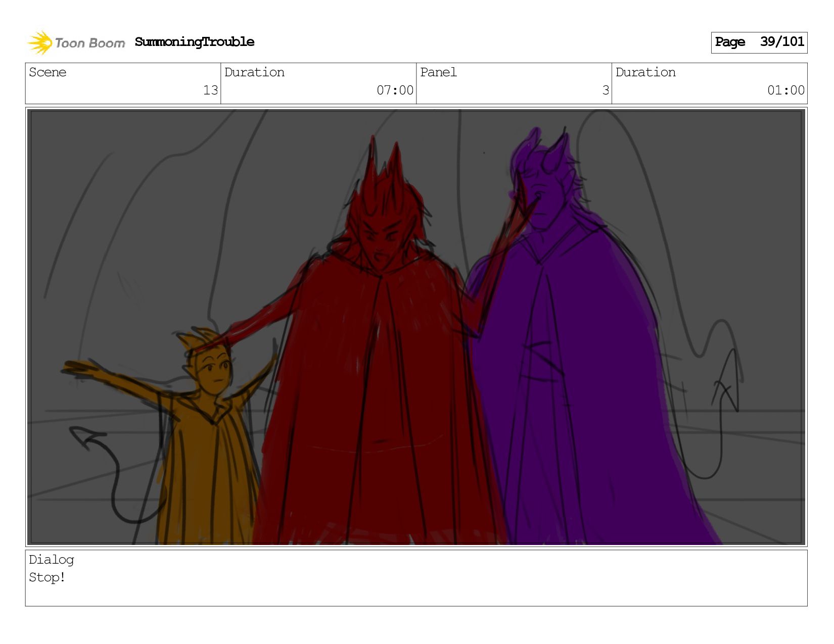Select the Scene label
Image resolution: width=834 pixels, height=644 pixels.
pyautogui.click(x=48, y=72)
